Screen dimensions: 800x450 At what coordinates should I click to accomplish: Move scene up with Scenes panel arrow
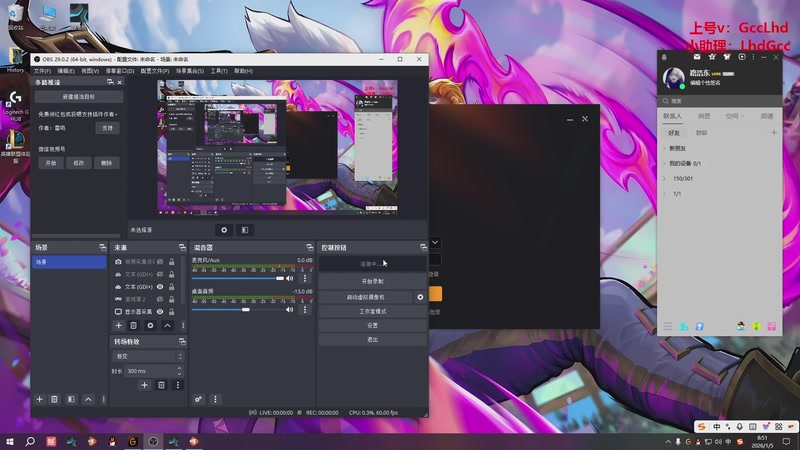pos(88,399)
